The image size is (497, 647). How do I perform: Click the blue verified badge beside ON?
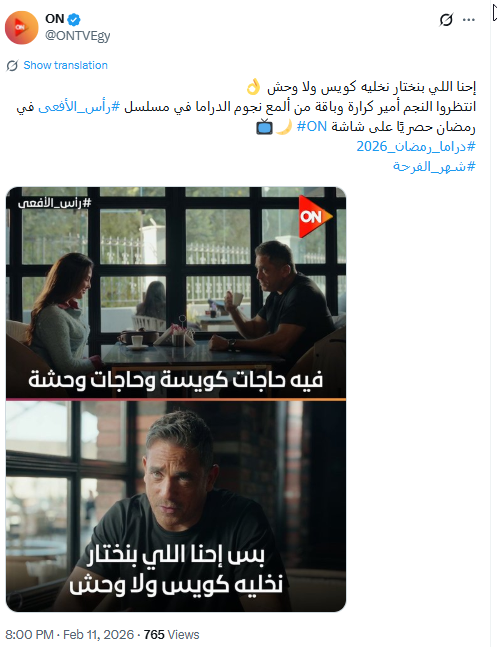tap(74, 19)
